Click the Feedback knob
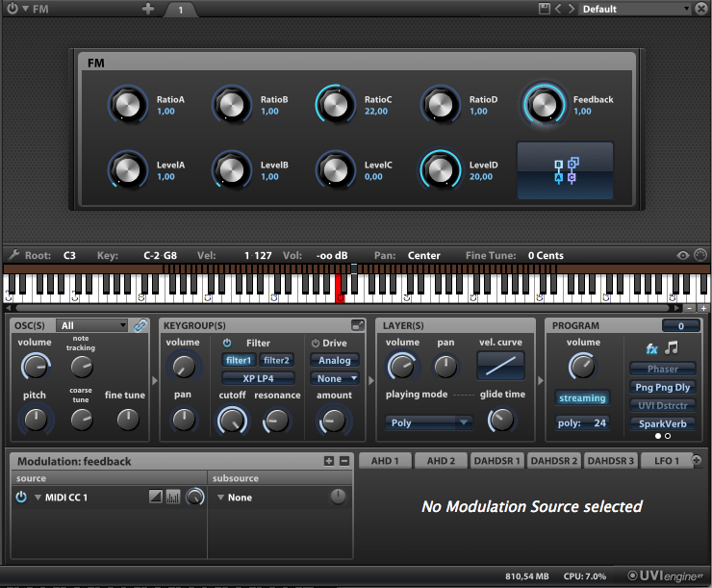Viewport: 712px width, 588px height. click(544, 105)
